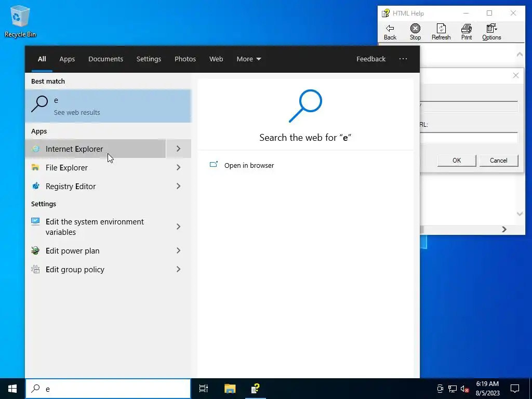Open the Recycle Bin desktop icon
The image size is (532, 399).
(x=20, y=21)
